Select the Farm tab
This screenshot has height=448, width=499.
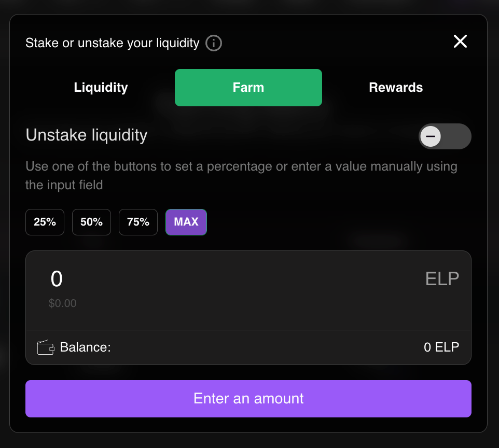point(248,88)
